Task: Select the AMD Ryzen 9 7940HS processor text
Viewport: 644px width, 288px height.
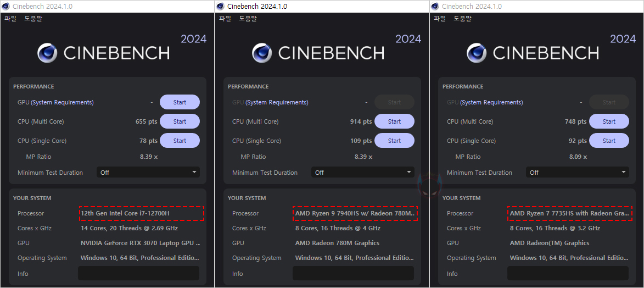Action: pyautogui.click(x=355, y=213)
